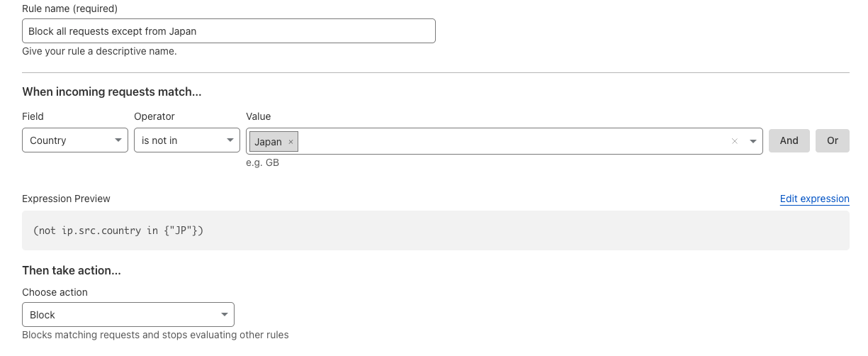The width and height of the screenshot is (868, 356).
Task: Click the Blocks matching requests description text
Action: pyautogui.click(x=156, y=335)
